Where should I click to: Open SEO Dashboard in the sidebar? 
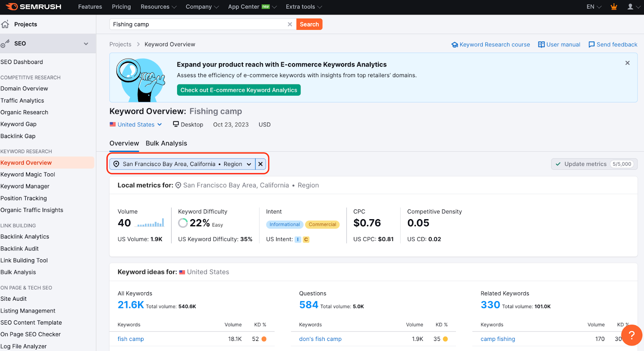point(22,62)
